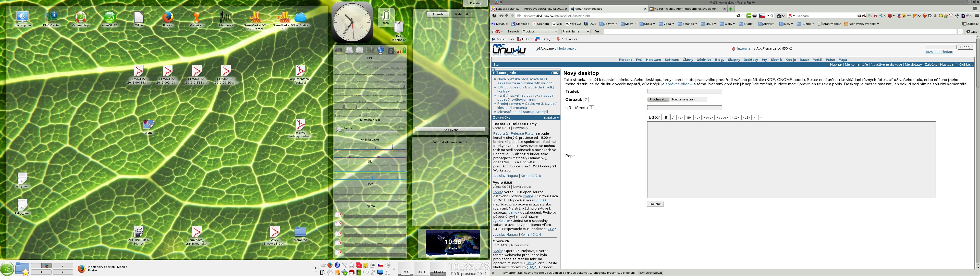The width and height of the screenshot is (980, 276).
Task: Launch Mendeley from the desktop
Action: tap(226, 19)
